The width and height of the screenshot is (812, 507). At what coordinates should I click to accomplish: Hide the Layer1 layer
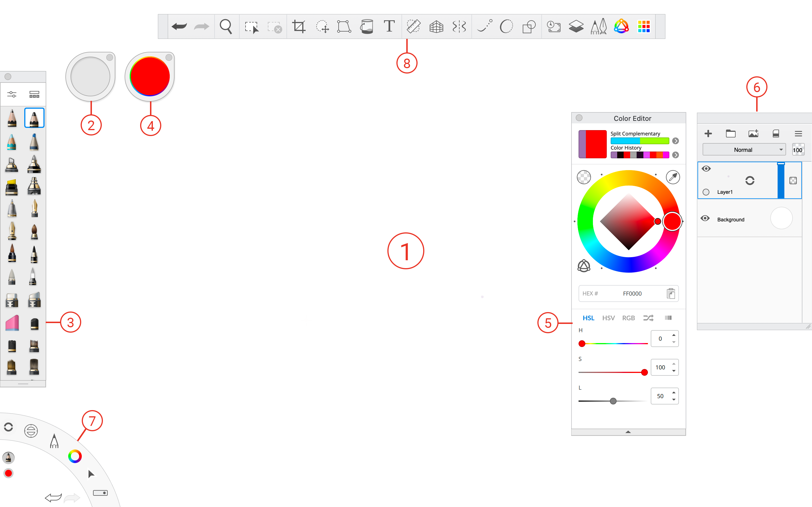(706, 169)
